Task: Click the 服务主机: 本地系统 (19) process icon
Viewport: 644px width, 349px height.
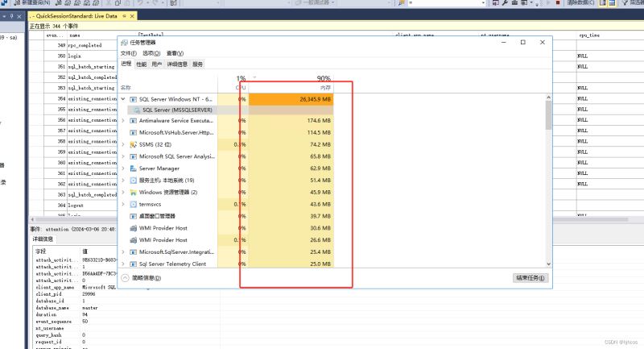Action: [x=133, y=180]
